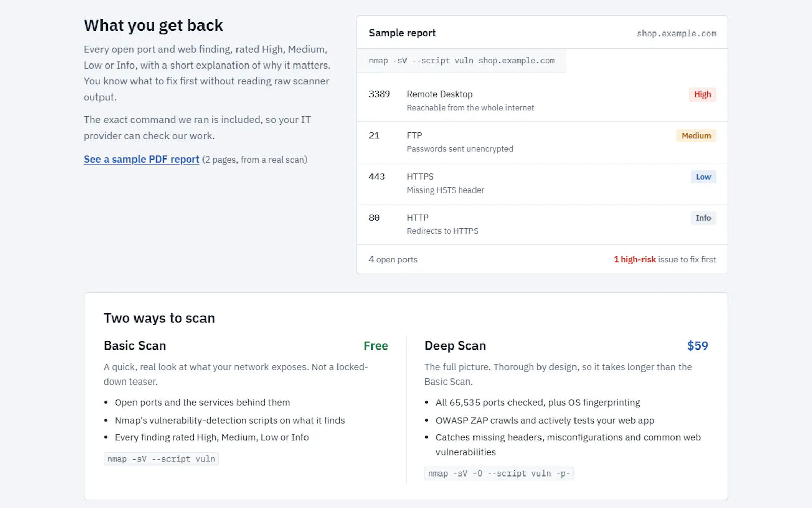
Task: Select port number 3389
Action: pyautogui.click(x=380, y=94)
